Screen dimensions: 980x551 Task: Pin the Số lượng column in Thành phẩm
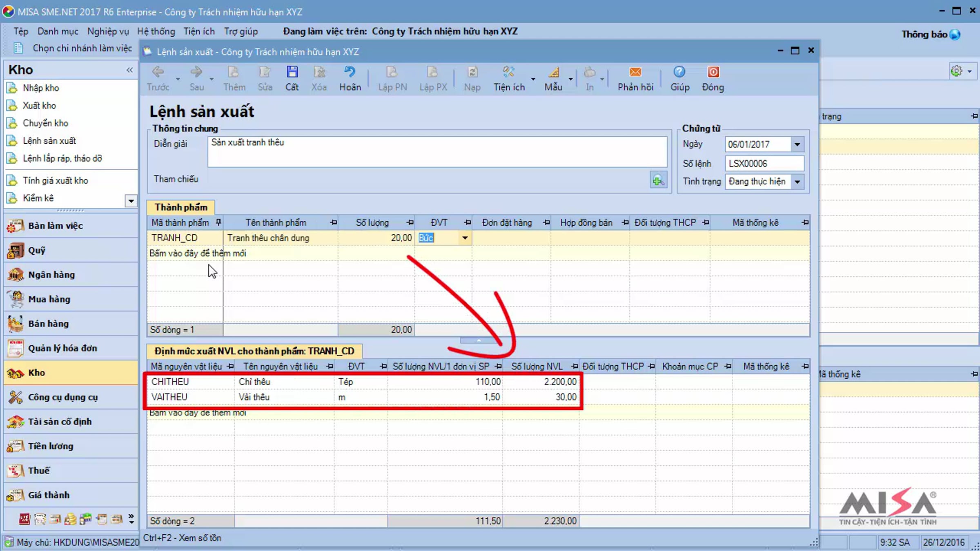[x=410, y=222]
